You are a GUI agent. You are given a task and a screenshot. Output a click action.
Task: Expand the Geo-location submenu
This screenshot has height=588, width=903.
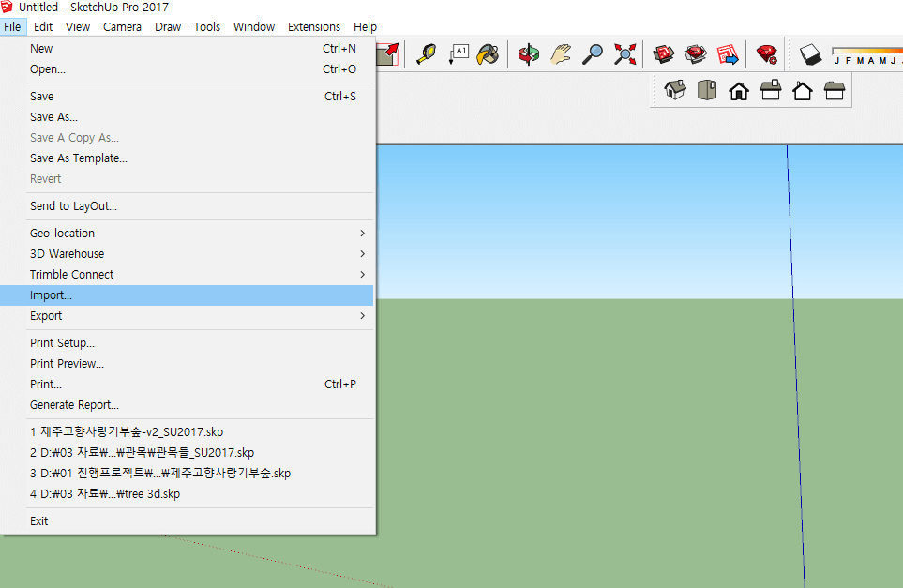pyautogui.click(x=187, y=234)
